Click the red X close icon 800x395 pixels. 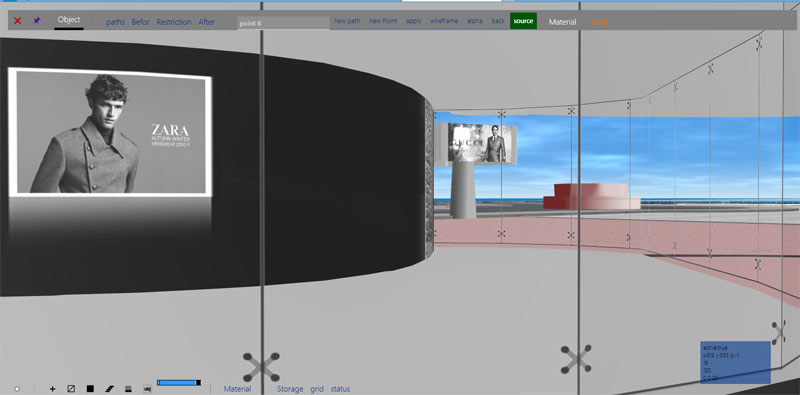click(x=17, y=21)
